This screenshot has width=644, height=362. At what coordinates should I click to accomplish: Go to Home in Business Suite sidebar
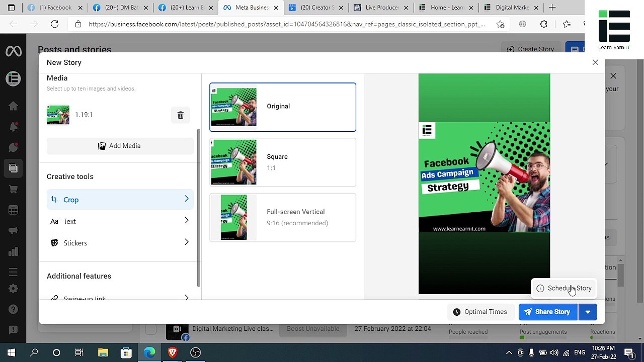coord(13,106)
